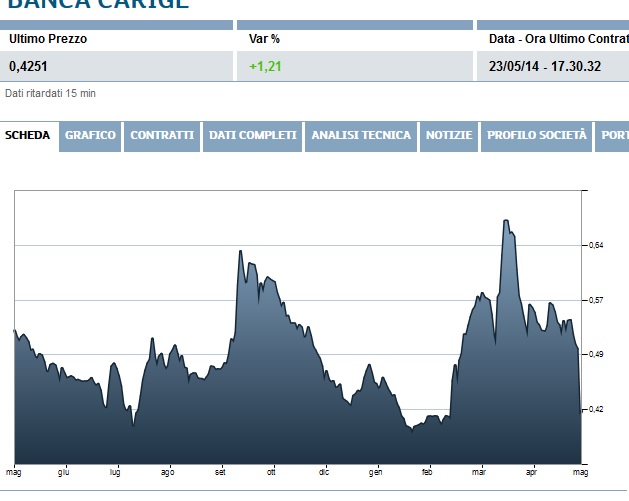Click the March price peak on chart
629x501 pixels.
pyautogui.click(x=506, y=221)
